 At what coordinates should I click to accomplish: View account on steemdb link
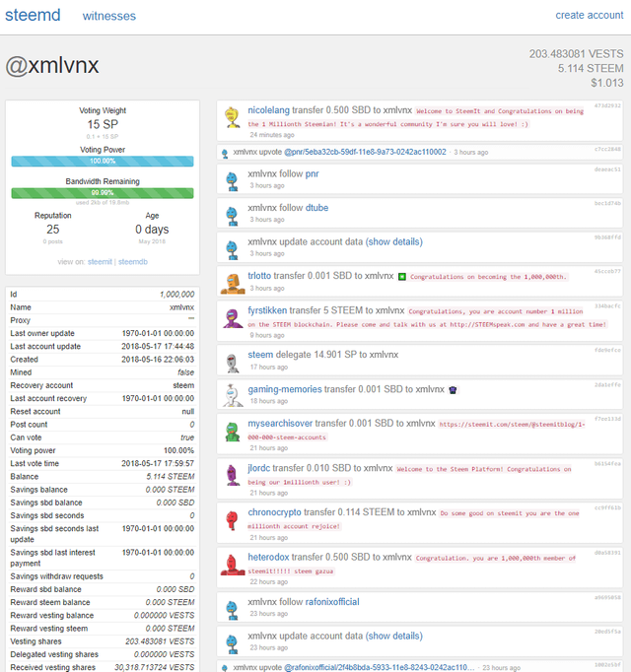click(133, 262)
